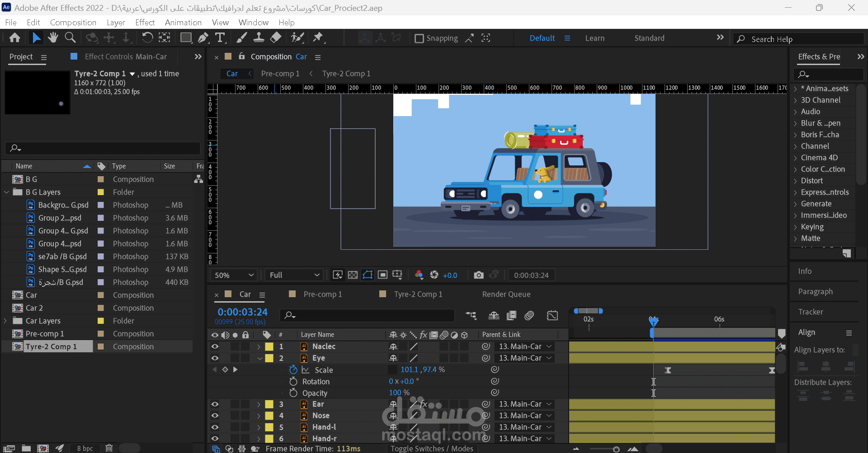Go to Tyre-2 Comp 1 in viewer breadcrumb
The image size is (868, 453).
[x=346, y=74]
